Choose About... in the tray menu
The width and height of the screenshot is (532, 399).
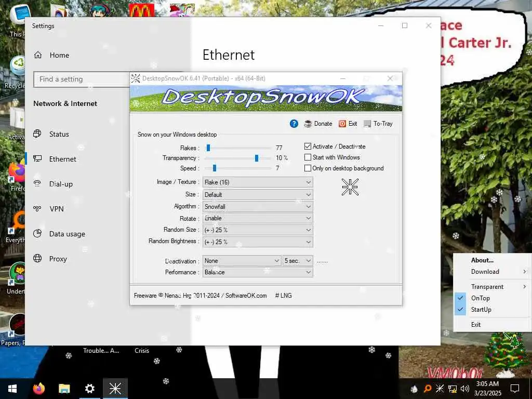click(x=493, y=260)
